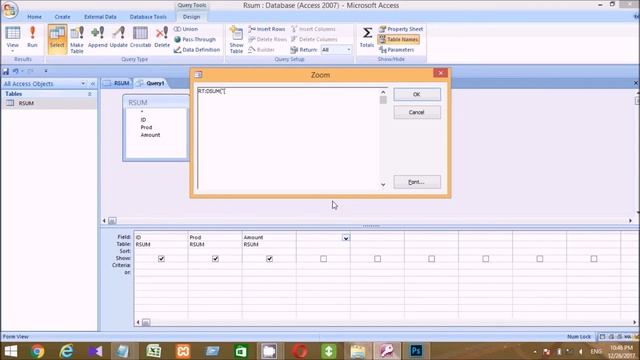
Task: Click Delete Columns in Query Setup
Action: [314, 39]
